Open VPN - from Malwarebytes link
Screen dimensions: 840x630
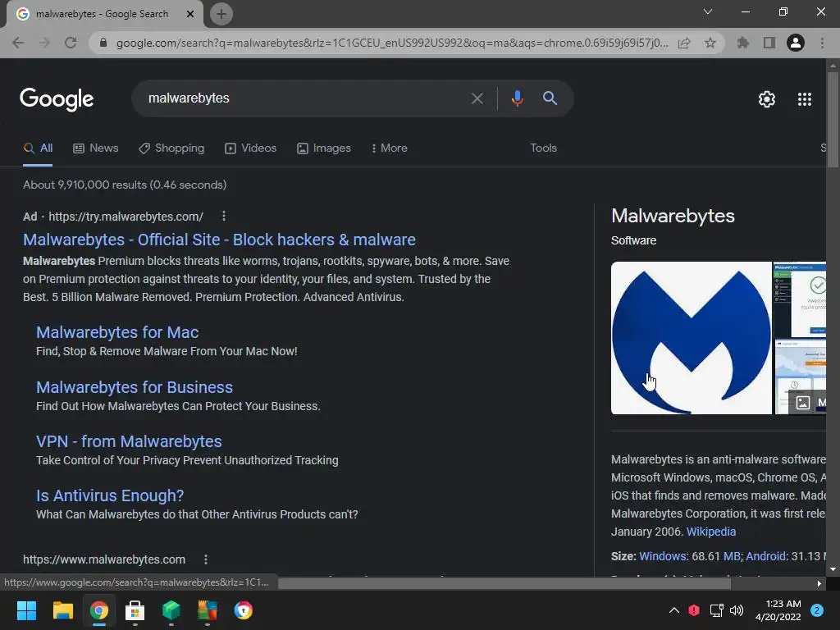(x=129, y=441)
